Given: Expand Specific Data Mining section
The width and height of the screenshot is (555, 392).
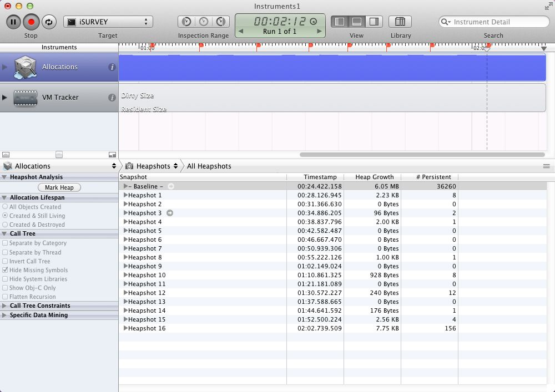Looking at the screenshot, I should click(x=4, y=315).
